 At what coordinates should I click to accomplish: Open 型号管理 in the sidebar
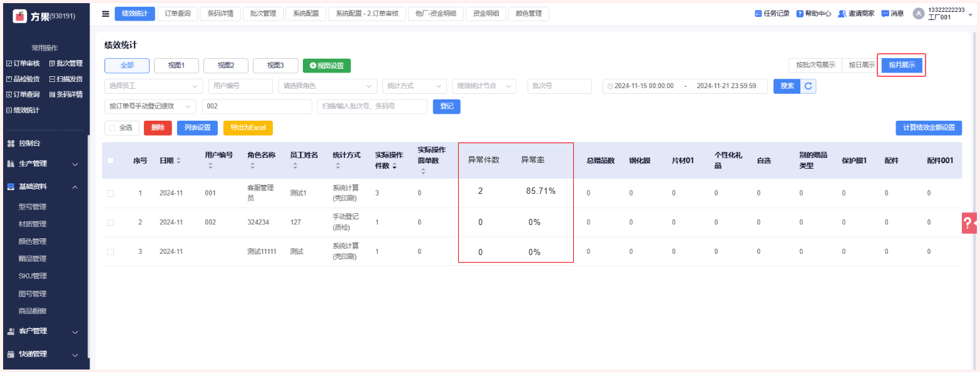click(33, 207)
